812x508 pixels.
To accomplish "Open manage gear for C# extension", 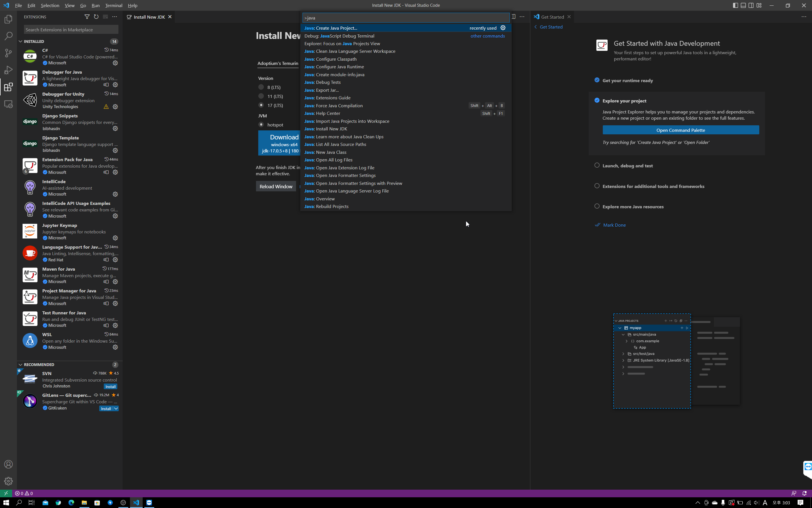I will point(115,63).
